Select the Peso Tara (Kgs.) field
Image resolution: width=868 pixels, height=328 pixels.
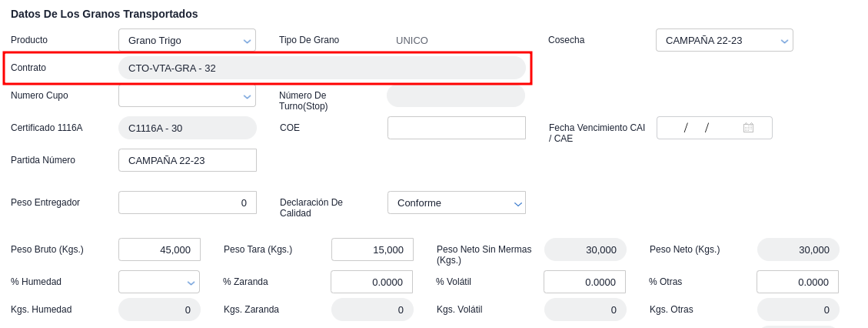pos(372,249)
